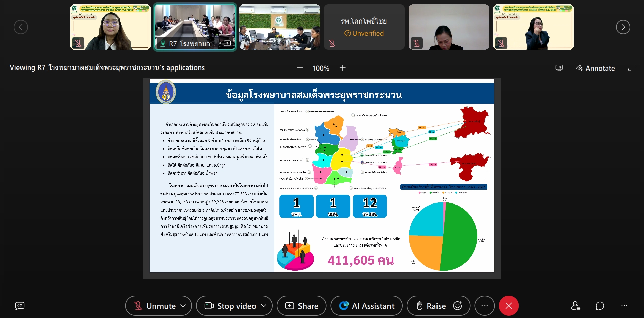Viewport: 644px width, 318px height.
Task: Open far-right ellipsis menu at bottom corner
Action: coord(624,306)
